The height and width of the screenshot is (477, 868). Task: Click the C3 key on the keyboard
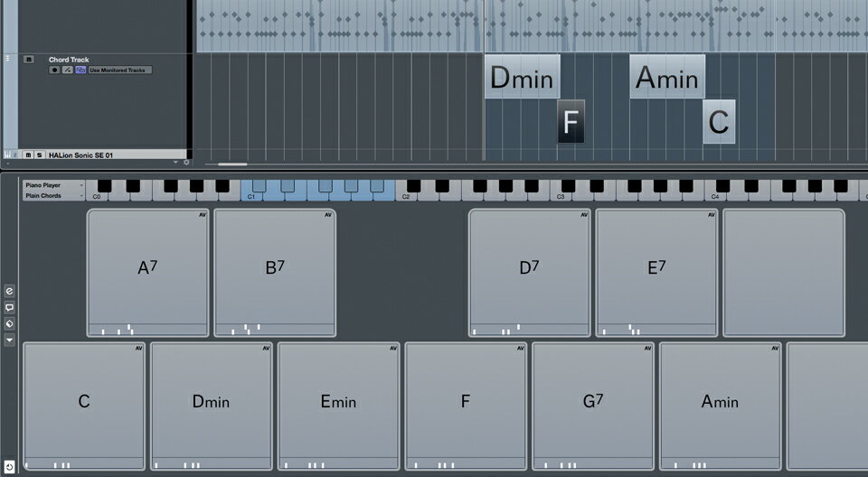pyautogui.click(x=561, y=195)
